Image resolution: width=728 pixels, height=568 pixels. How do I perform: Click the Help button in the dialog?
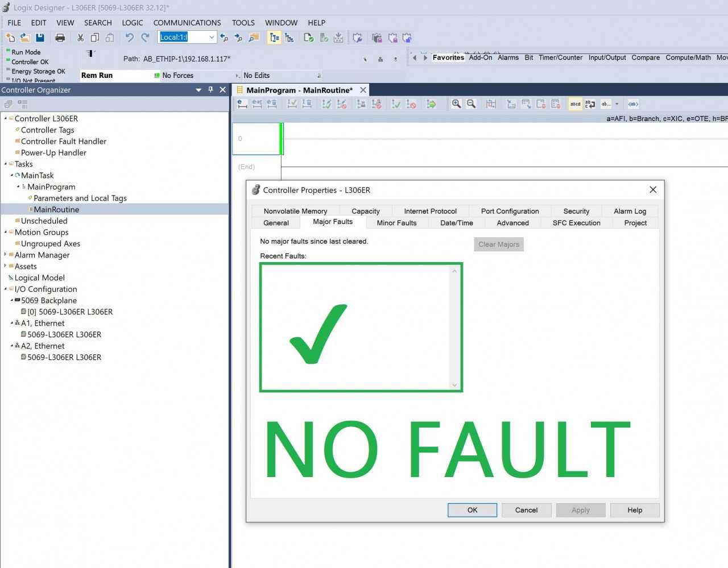point(635,510)
